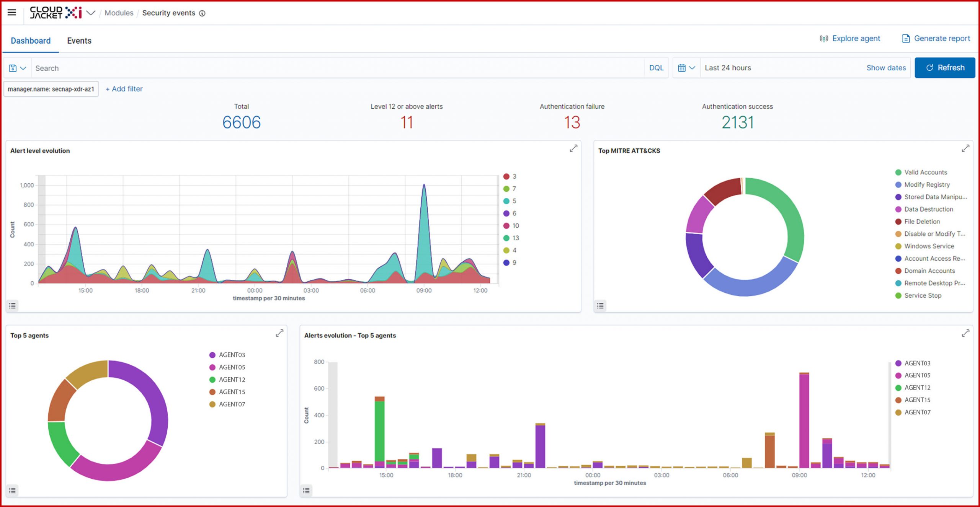Viewport: 980px width, 507px height.
Task: Click the Refresh button
Action: coord(945,68)
